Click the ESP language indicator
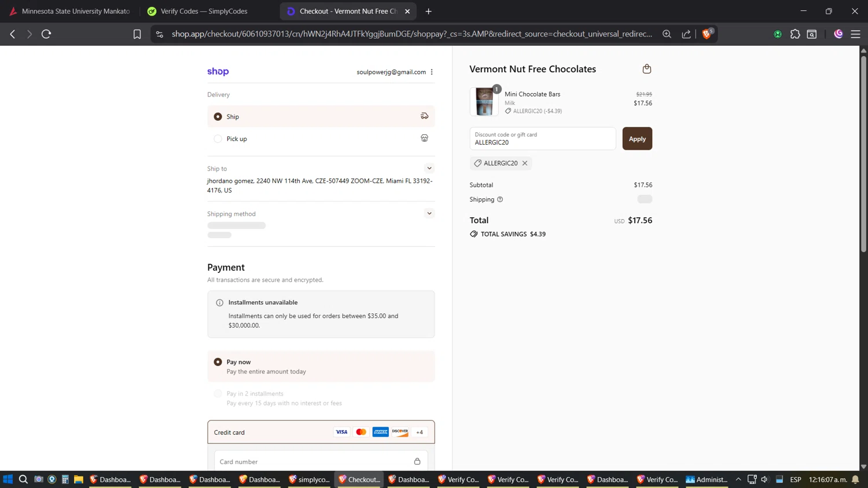The image size is (868, 488). coord(796,479)
